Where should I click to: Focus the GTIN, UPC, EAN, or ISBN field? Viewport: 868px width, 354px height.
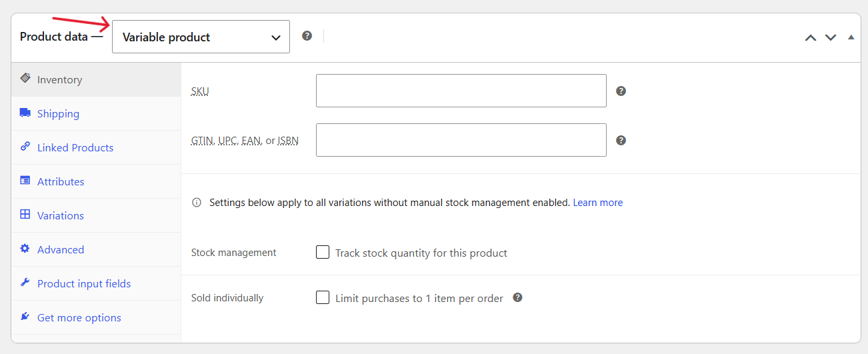pos(461,140)
